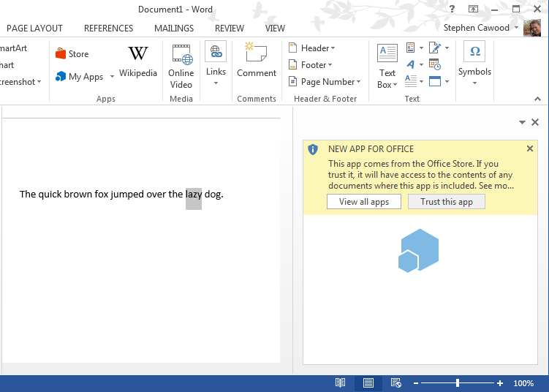Click View all apps button
Viewport: 549px width, 392px height.
364,202
